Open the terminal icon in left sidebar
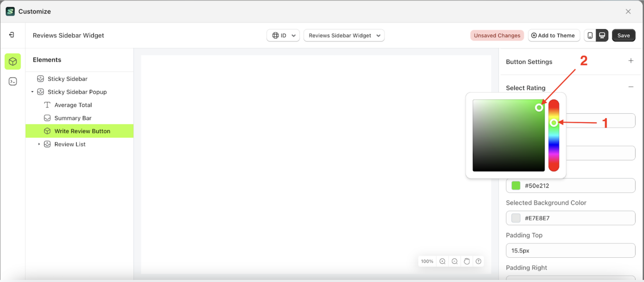Screen dimensions: 644x282 (12, 81)
